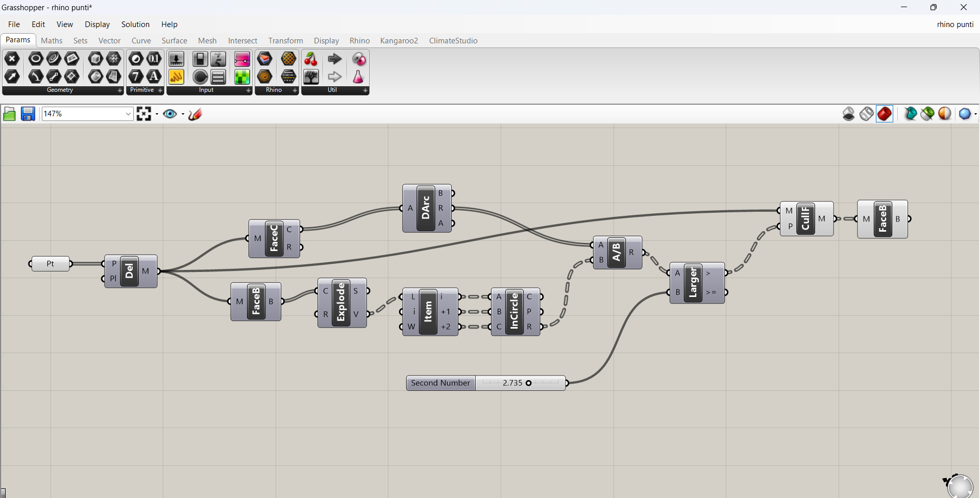Open dropdown arrow beside the eye icon
This screenshot has height=498, width=980.
coord(183,114)
